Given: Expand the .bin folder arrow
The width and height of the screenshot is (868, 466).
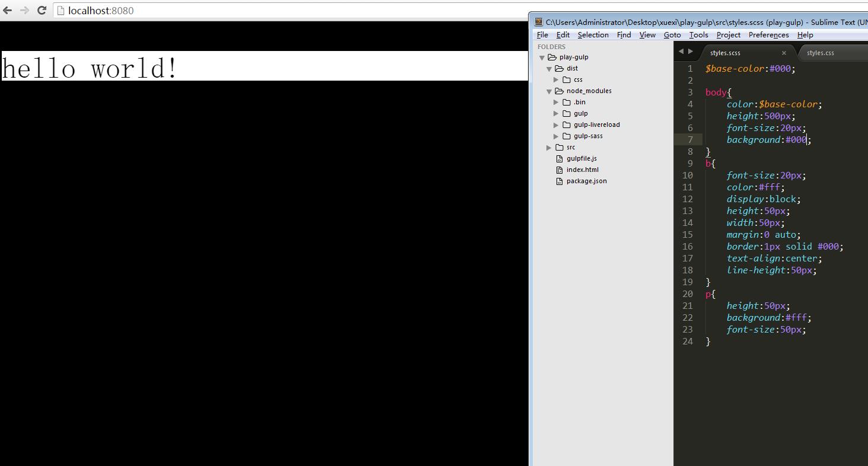Looking at the screenshot, I should [x=556, y=102].
